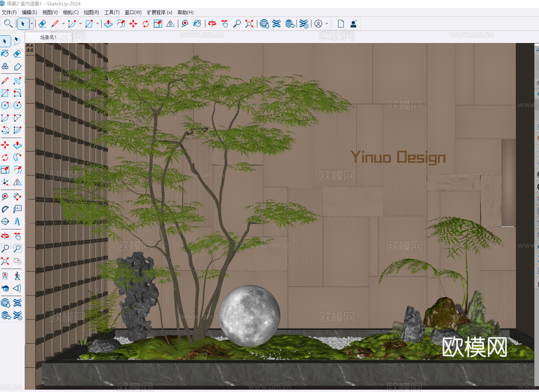Select the Dimensions tool
Screen dimensions: 539x392
click(17, 196)
